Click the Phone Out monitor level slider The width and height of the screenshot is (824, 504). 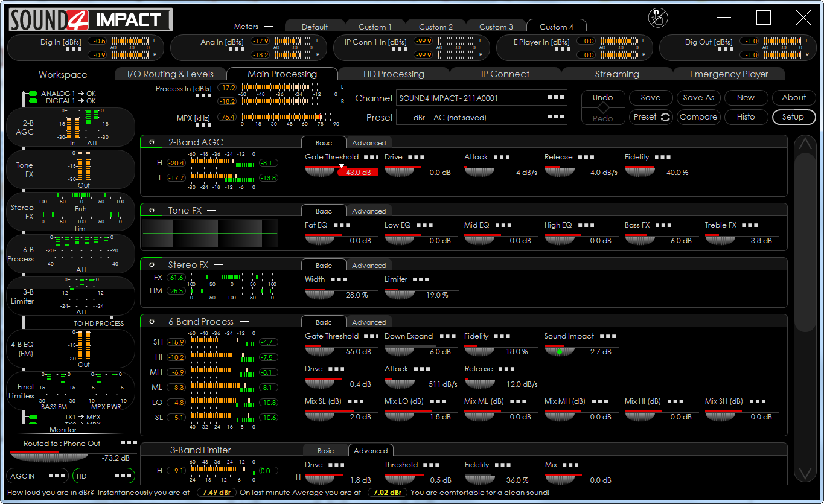pos(51,457)
